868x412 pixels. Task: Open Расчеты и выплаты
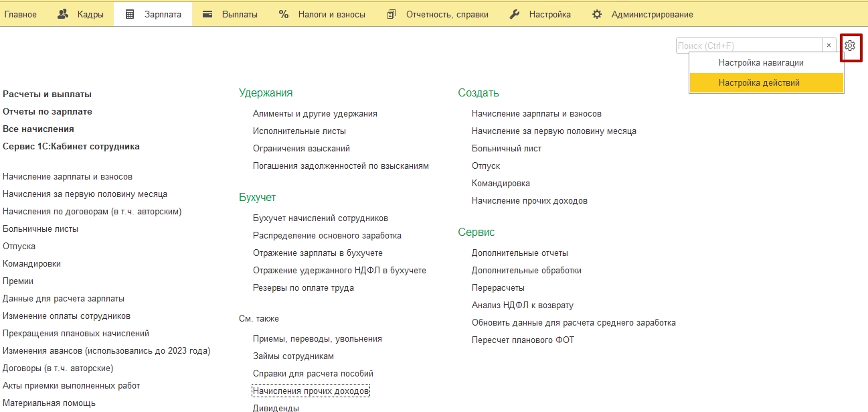[x=47, y=94]
